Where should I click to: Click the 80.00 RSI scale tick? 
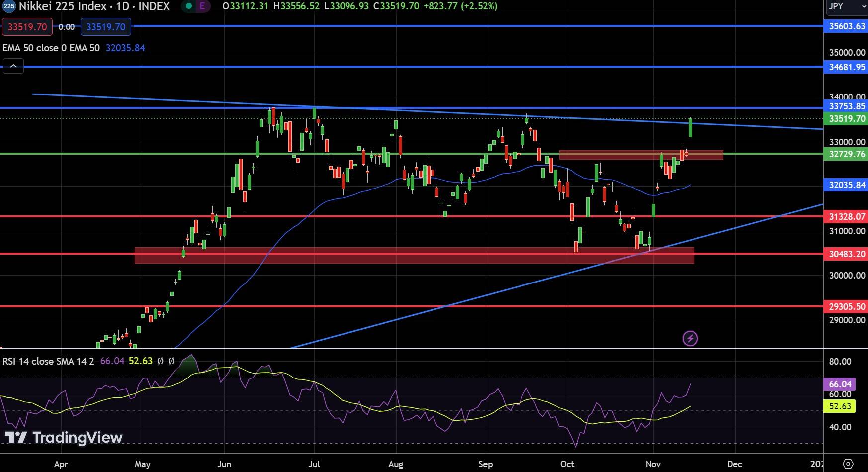tap(840, 362)
